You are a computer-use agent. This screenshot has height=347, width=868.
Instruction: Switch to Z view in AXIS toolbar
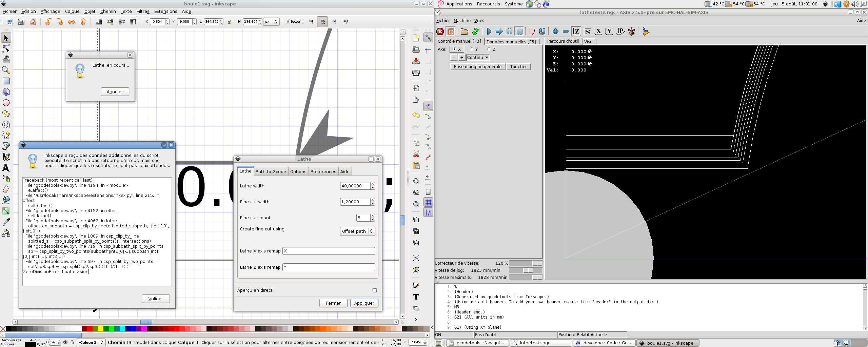576,32
